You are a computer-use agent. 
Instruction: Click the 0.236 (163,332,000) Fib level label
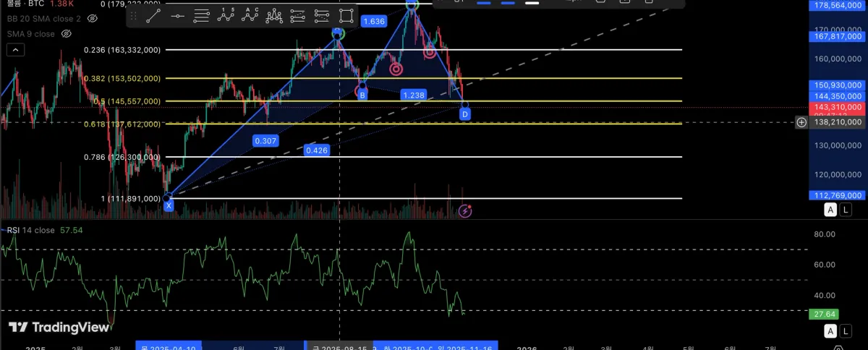122,50
